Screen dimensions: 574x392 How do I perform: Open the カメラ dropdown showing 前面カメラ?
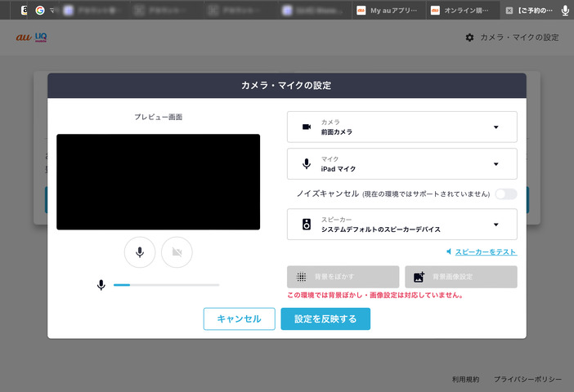click(x=402, y=127)
